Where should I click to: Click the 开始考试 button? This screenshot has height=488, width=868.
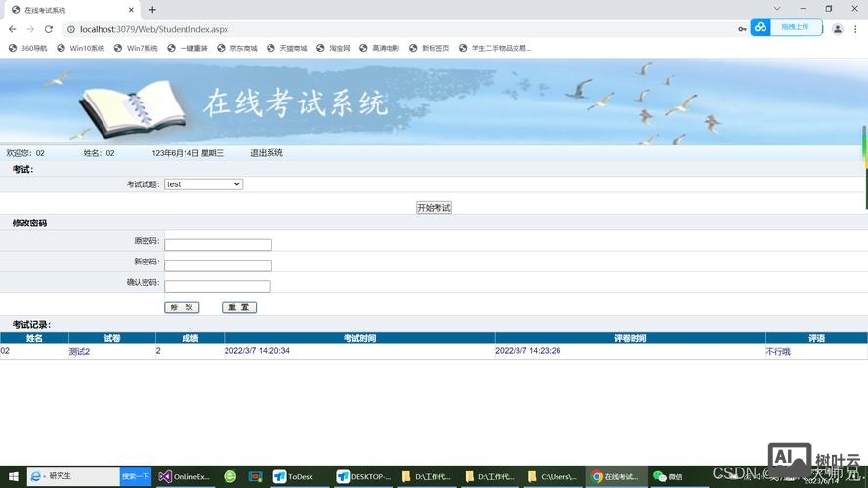tap(434, 208)
